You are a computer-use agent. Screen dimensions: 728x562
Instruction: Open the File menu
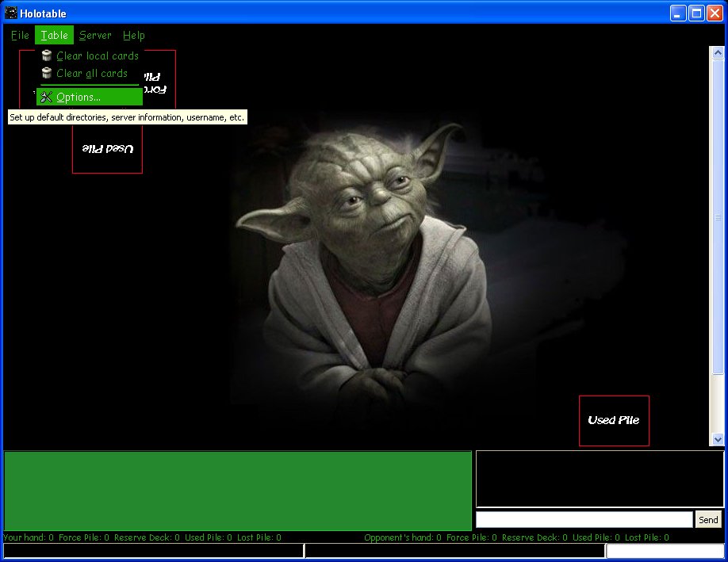[20, 35]
